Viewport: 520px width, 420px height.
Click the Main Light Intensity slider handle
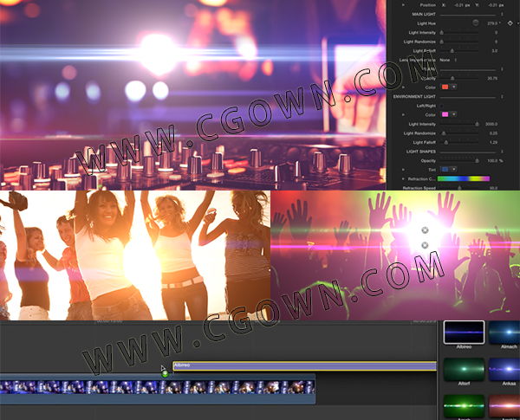(x=442, y=33)
